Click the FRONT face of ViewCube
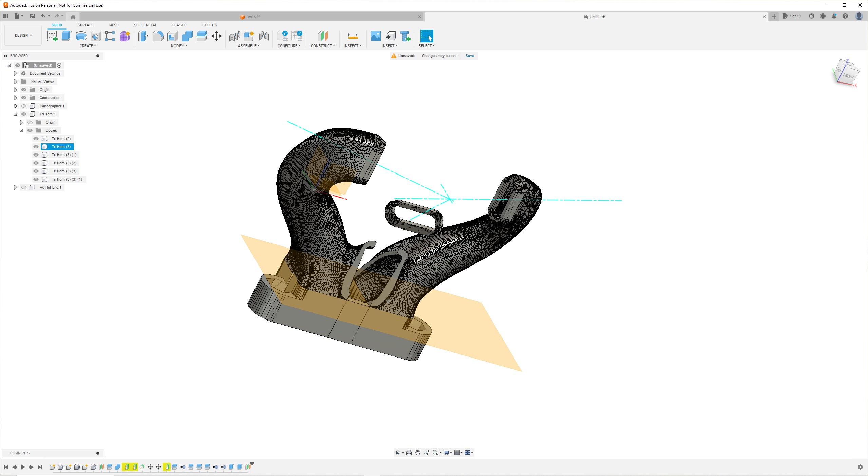Screen dimensions: 868x476 point(848,76)
